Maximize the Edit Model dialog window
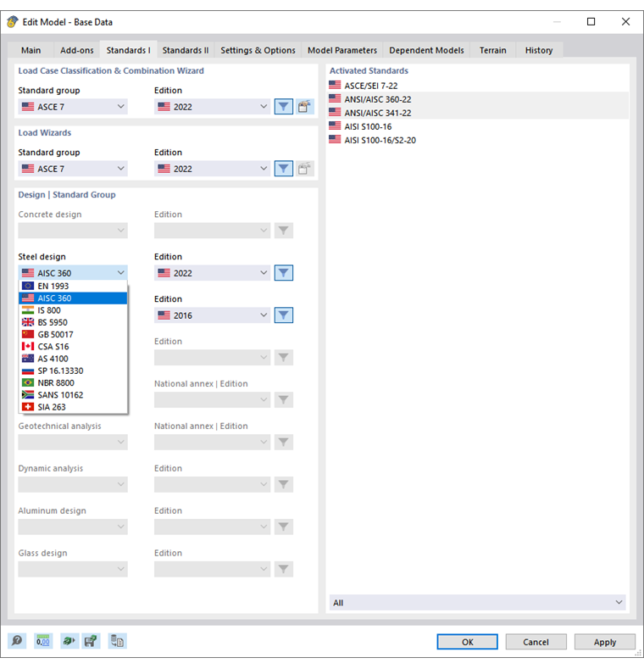644x669 pixels. click(x=591, y=21)
